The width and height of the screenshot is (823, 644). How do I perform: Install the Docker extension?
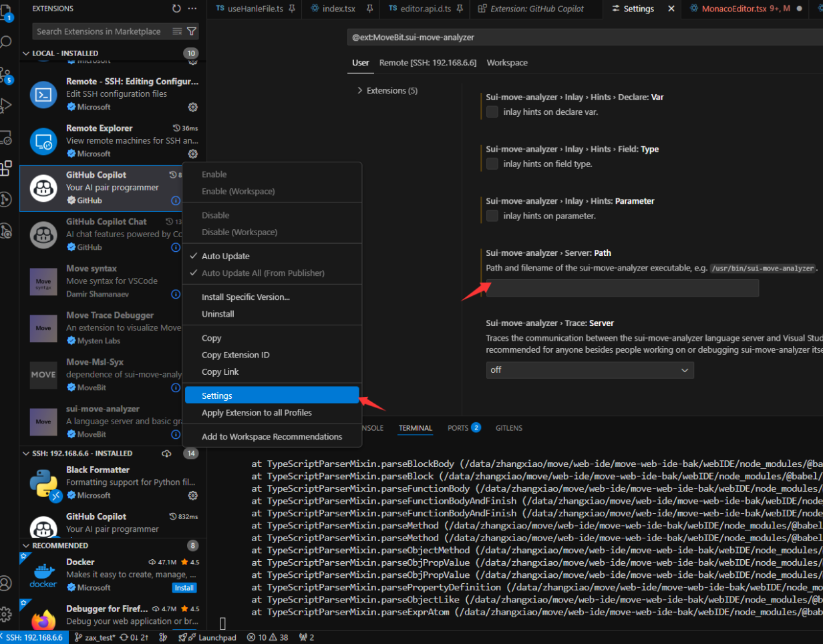[184, 588]
